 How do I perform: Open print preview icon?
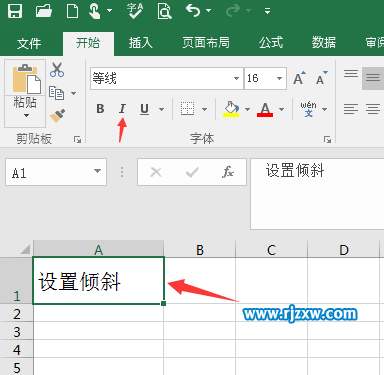pos(164,11)
